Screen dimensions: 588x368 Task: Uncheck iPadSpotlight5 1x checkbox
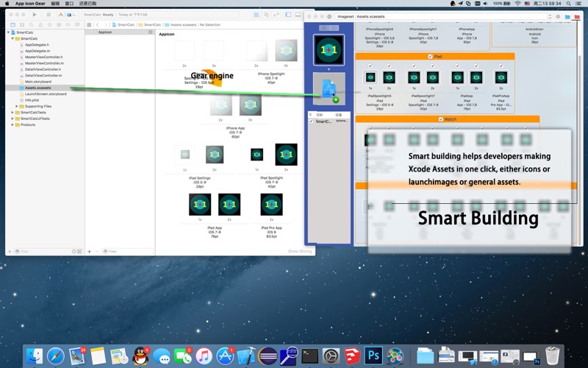coord(370,66)
